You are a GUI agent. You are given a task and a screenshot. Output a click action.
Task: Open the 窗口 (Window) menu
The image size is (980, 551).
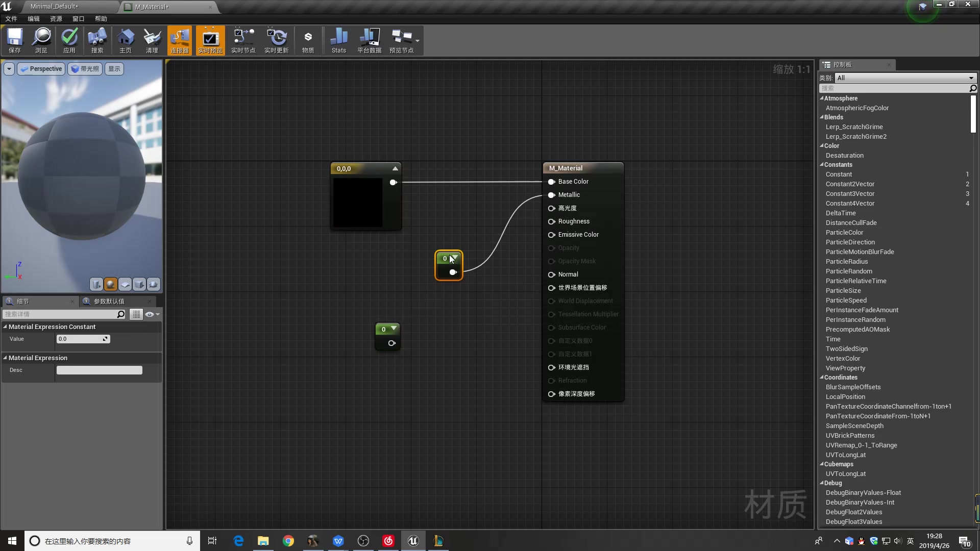[78, 19]
